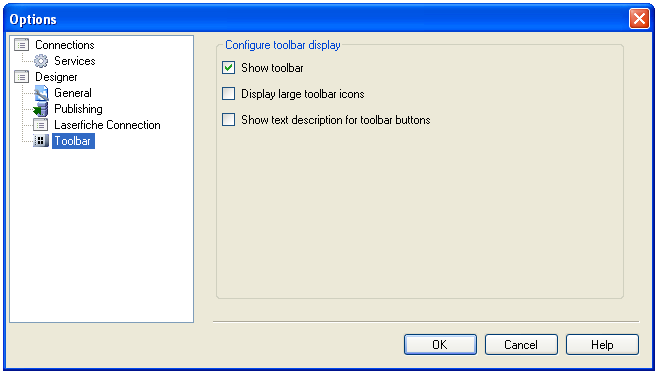Click the General page icon
Screen dimensions: 659x374
pyautogui.click(x=41, y=93)
